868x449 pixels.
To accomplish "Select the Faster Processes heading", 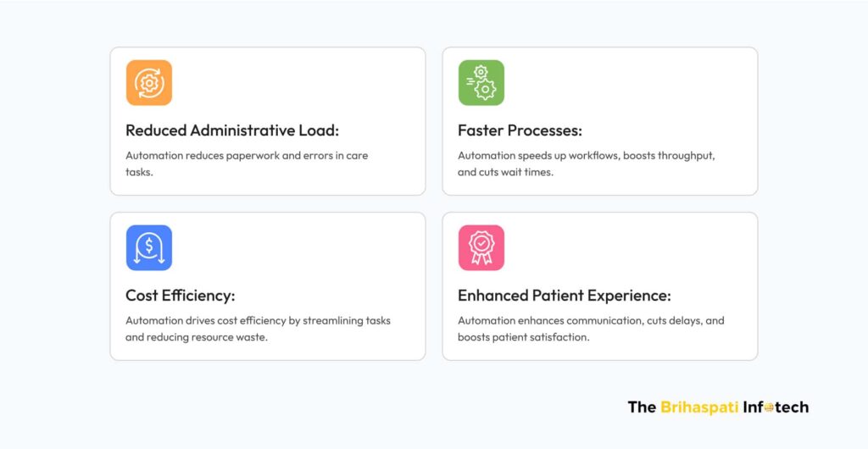I will pos(520,130).
